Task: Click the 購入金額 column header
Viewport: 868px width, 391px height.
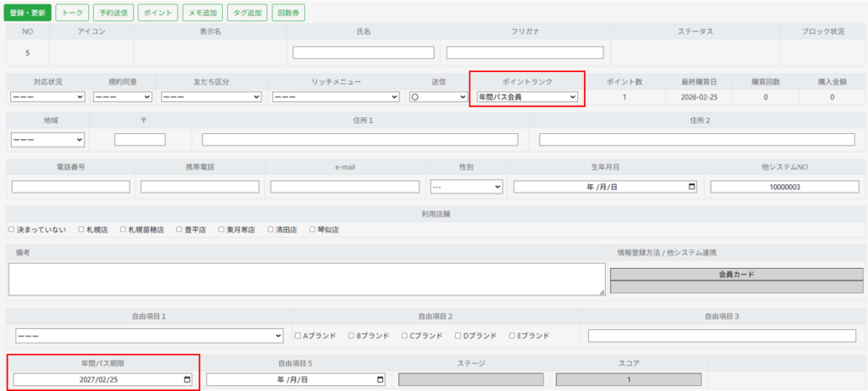Action: click(832, 81)
